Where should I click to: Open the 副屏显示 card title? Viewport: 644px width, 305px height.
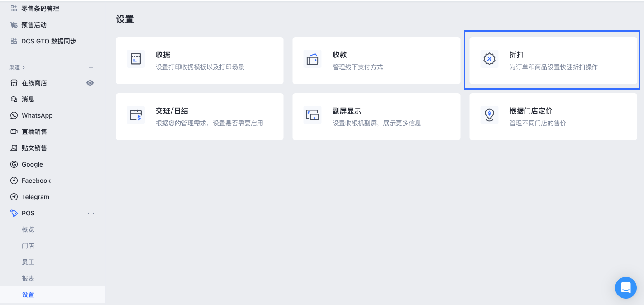pyautogui.click(x=347, y=111)
